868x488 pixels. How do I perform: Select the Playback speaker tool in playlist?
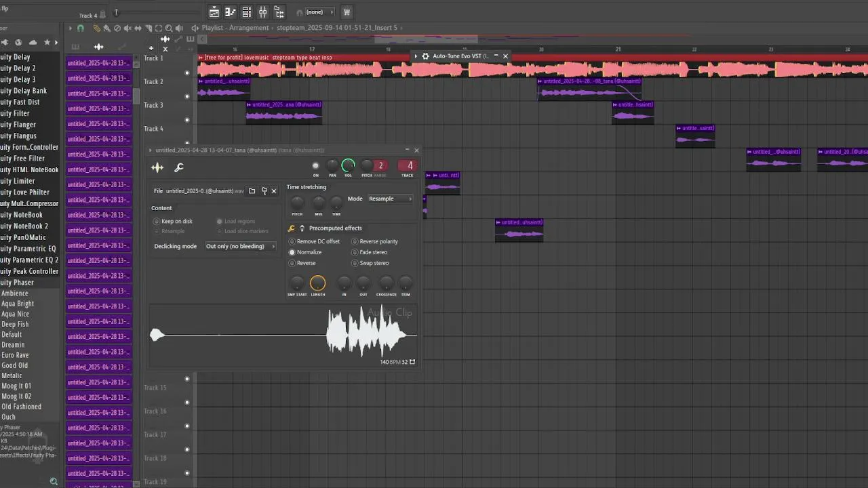178,28
